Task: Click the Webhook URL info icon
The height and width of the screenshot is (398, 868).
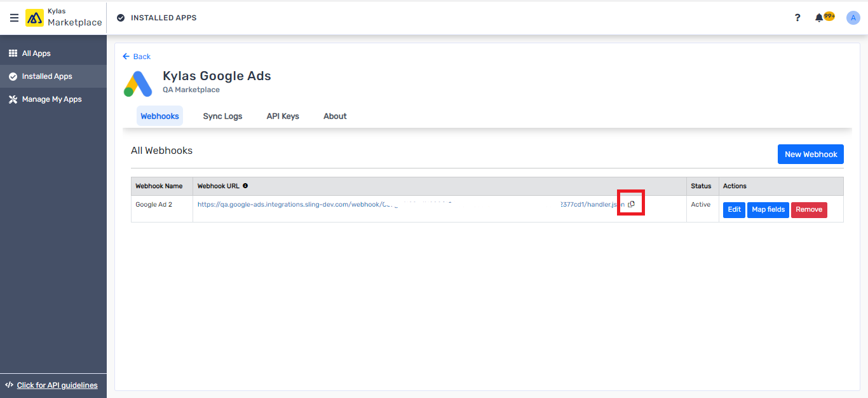Action: pyautogui.click(x=245, y=186)
